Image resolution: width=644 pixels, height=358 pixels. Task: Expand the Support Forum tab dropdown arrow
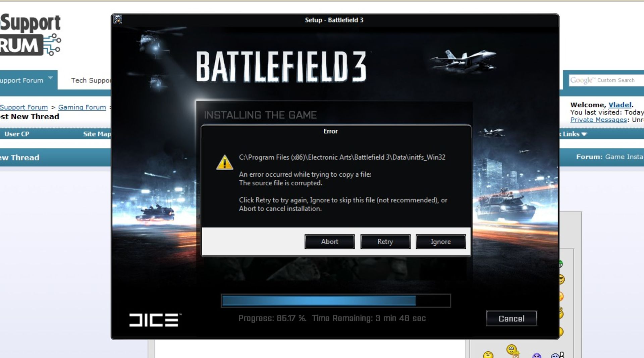point(50,78)
